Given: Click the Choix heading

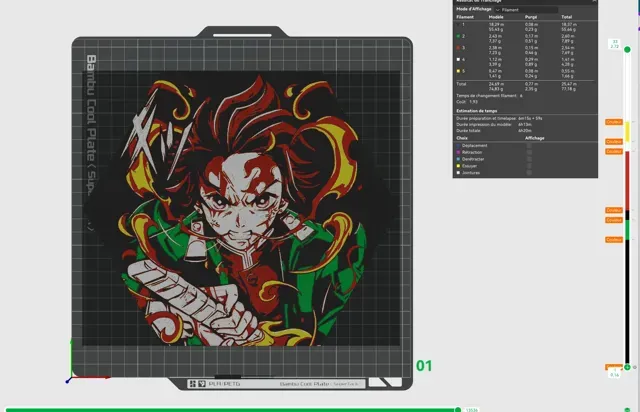Looking at the screenshot, I should coord(462,138).
